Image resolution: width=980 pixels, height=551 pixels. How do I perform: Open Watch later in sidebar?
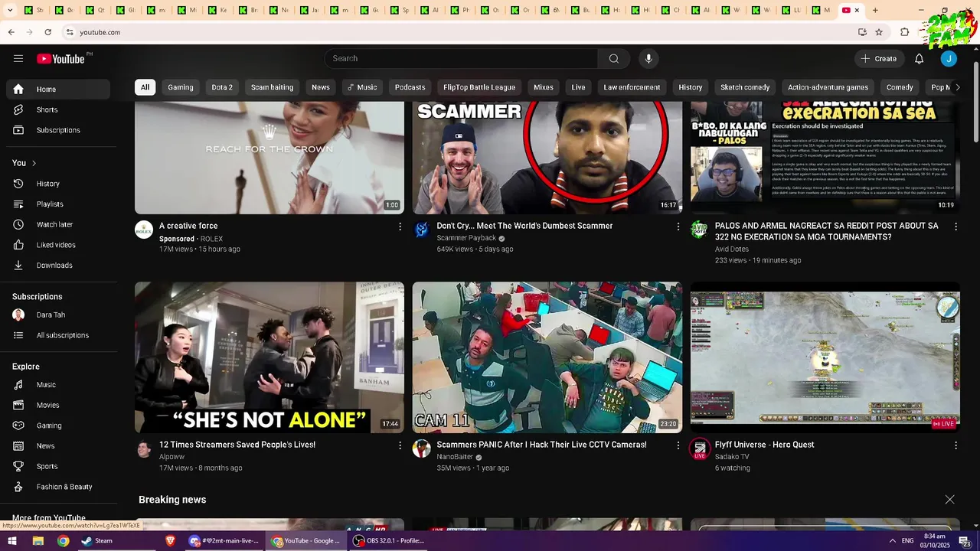(58, 224)
